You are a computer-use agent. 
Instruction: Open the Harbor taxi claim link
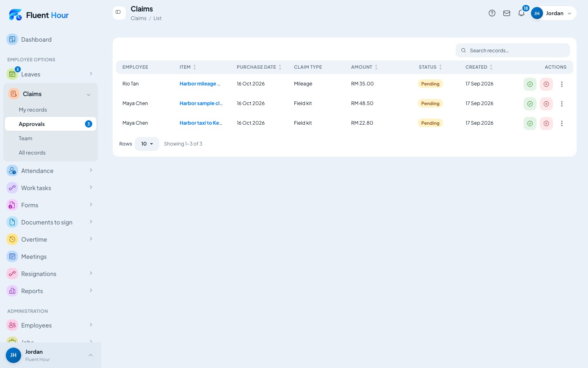pos(201,123)
